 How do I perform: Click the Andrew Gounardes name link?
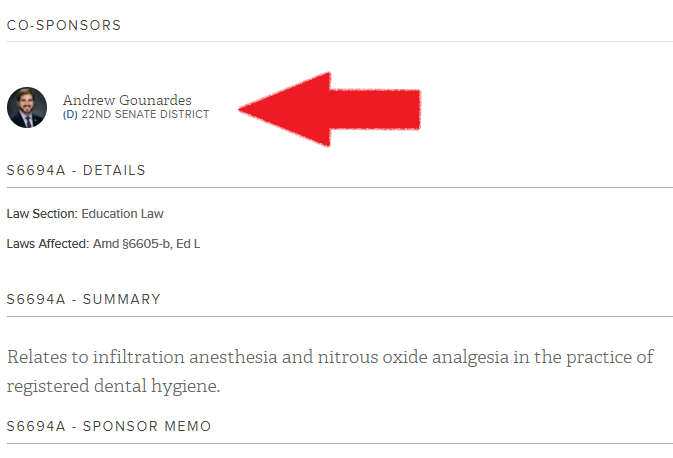[x=127, y=100]
